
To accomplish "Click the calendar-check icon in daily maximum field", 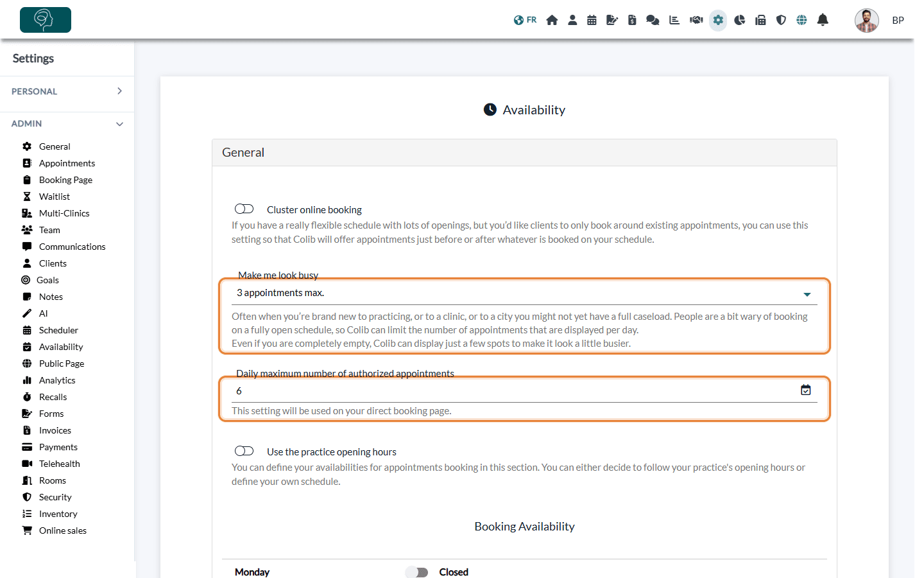I will (806, 390).
